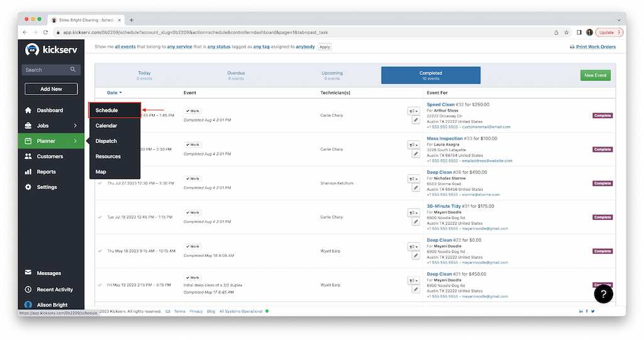
Task: Click the Apply filter button
Action: [325, 47]
